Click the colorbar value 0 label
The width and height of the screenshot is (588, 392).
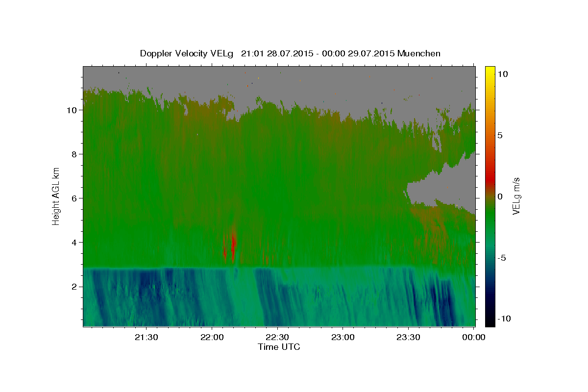[x=500, y=196]
